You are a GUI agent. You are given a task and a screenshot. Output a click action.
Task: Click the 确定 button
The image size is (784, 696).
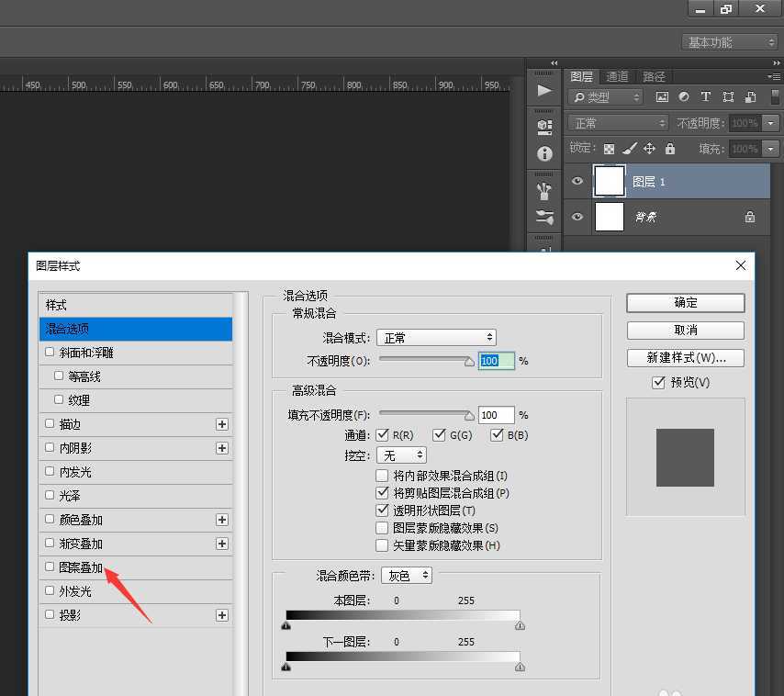(x=685, y=303)
